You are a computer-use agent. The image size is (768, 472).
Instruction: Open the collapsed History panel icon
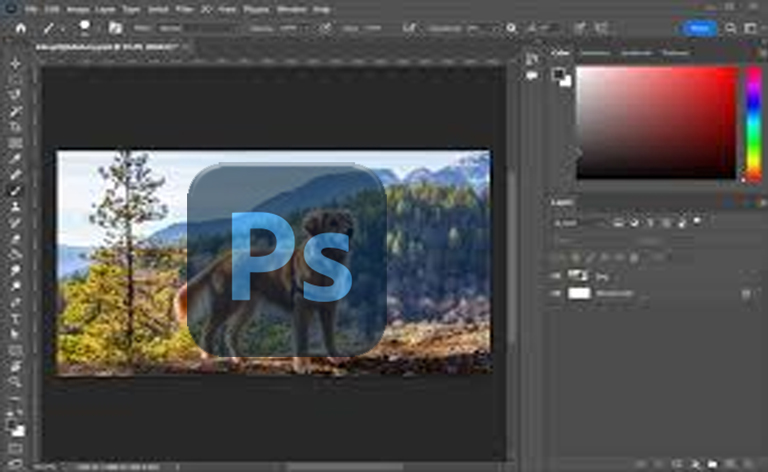531,59
